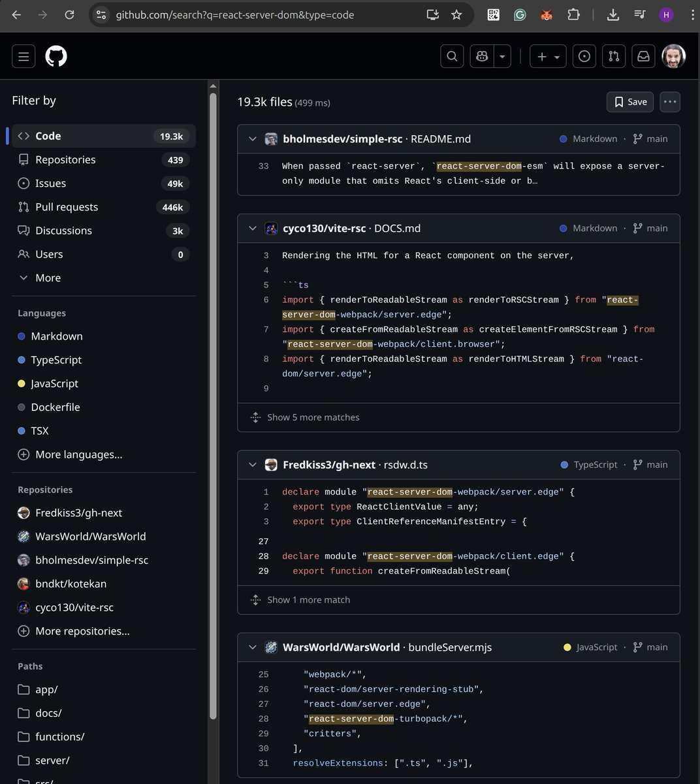Open the QR code extension icon

[x=494, y=14]
